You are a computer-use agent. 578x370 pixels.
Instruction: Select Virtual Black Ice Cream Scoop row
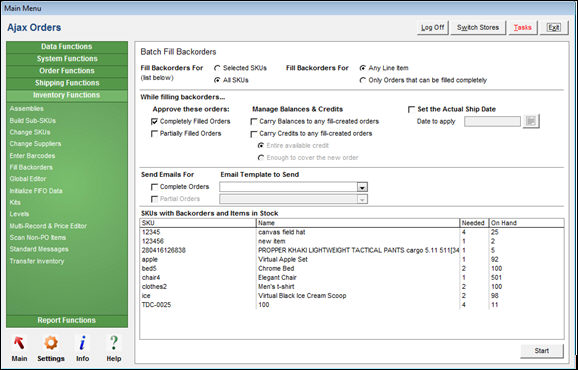(352, 296)
